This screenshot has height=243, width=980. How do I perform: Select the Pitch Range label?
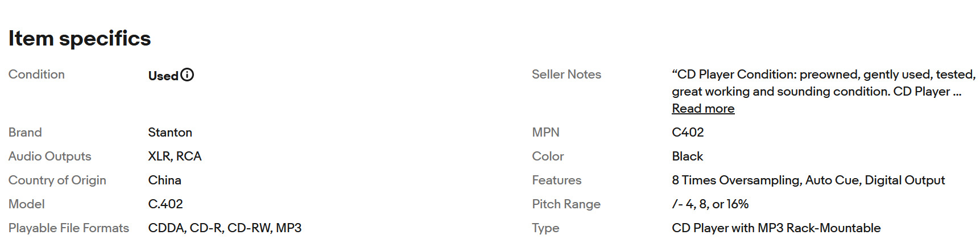tap(566, 204)
